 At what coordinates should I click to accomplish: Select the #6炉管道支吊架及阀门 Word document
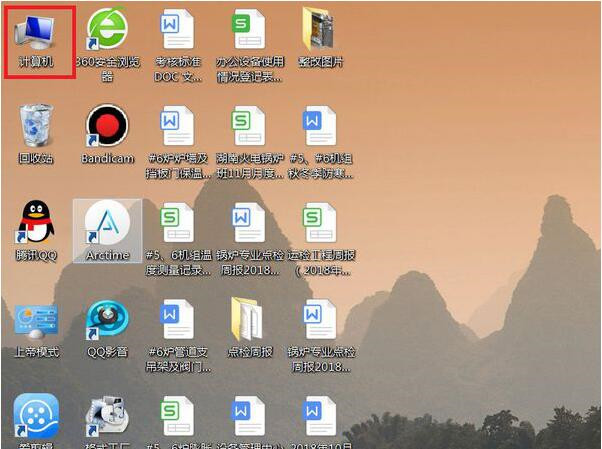[178, 320]
